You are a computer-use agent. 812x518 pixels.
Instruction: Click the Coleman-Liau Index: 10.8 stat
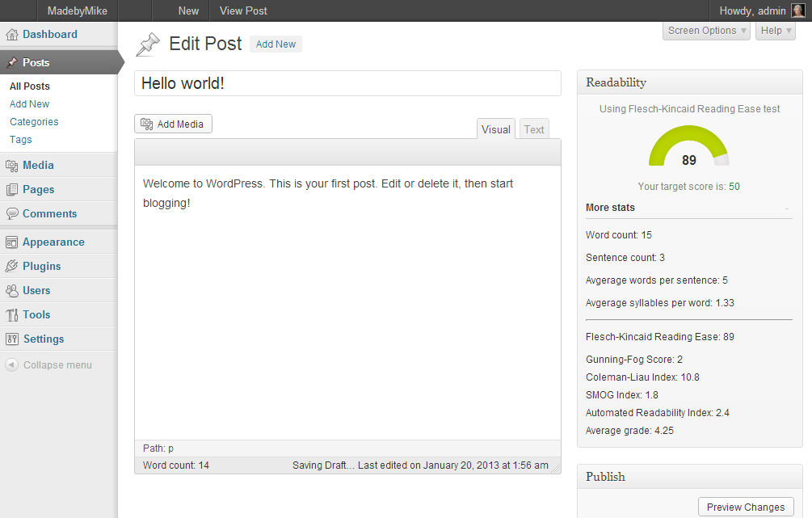(642, 377)
